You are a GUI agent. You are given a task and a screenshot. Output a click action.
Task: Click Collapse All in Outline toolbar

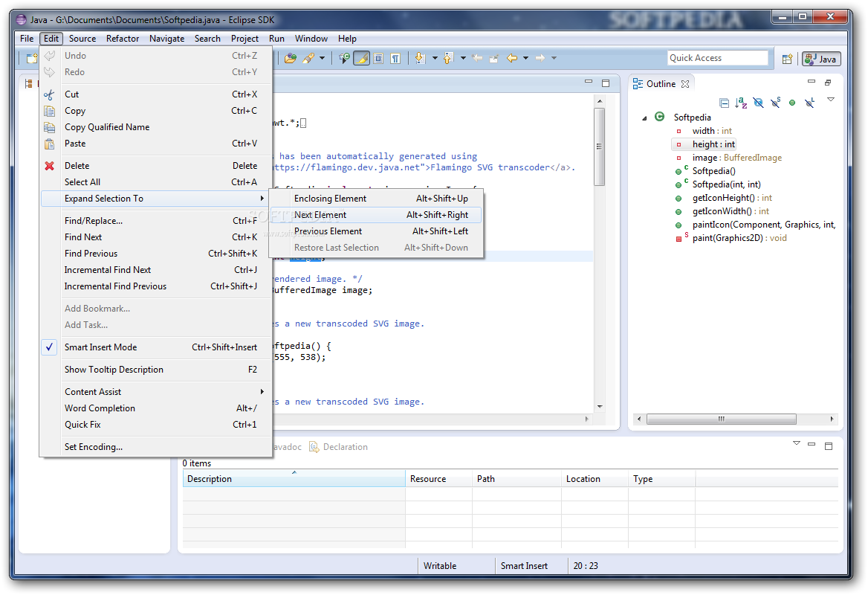point(724,103)
